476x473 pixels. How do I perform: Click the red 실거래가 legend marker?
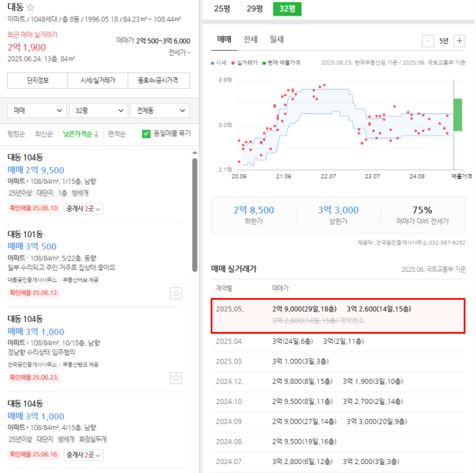pyautogui.click(x=233, y=62)
